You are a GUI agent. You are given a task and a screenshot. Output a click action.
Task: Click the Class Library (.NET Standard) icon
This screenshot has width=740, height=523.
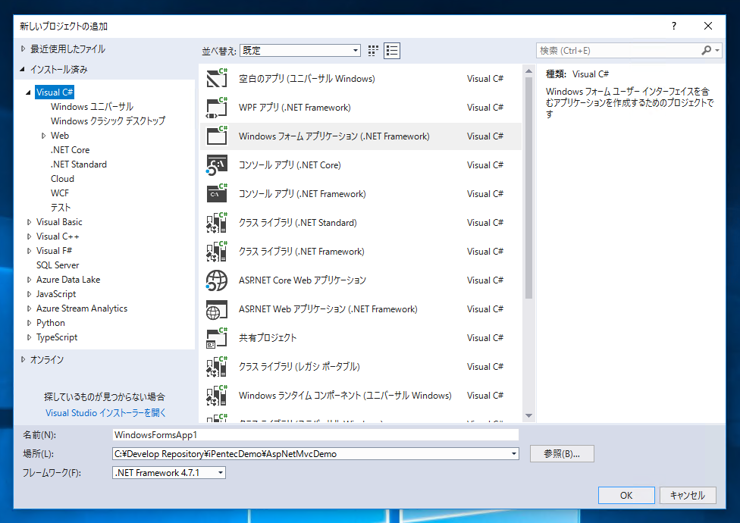217,222
